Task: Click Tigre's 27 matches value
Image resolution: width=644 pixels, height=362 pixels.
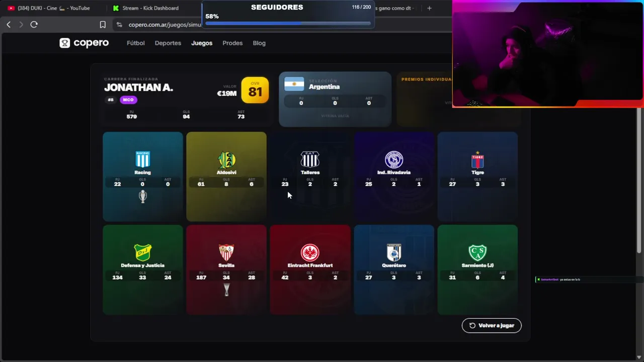Action: pos(452,184)
